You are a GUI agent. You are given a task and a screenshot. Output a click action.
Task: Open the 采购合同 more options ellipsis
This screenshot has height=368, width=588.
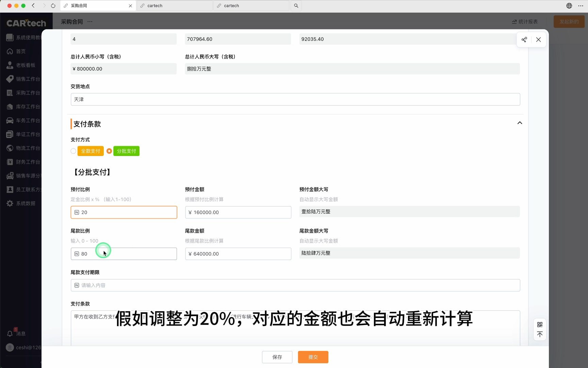coord(90,22)
